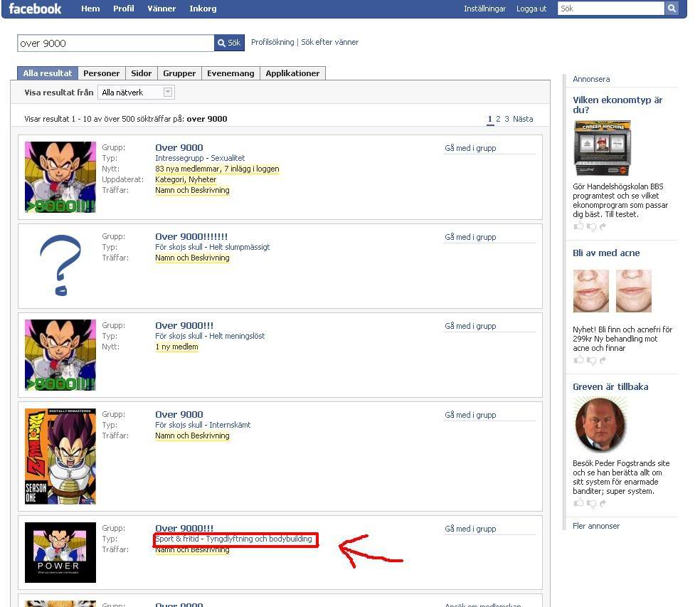Open Inkorg in the top navigation
Screen dimensions: 700x607
[x=203, y=9]
